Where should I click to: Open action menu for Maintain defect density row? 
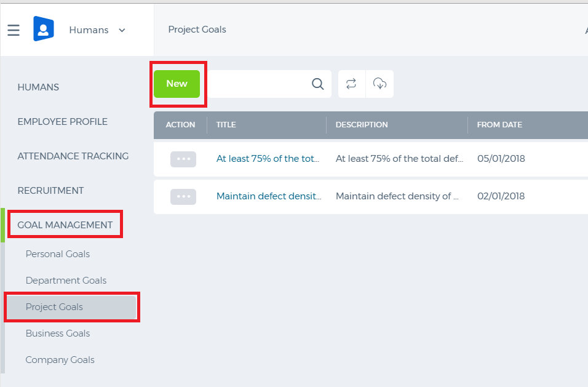[183, 196]
